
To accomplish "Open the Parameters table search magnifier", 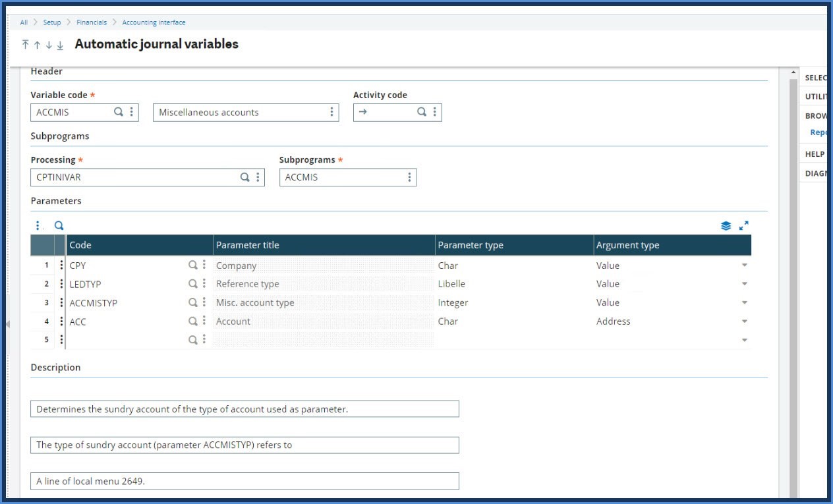I will [59, 225].
